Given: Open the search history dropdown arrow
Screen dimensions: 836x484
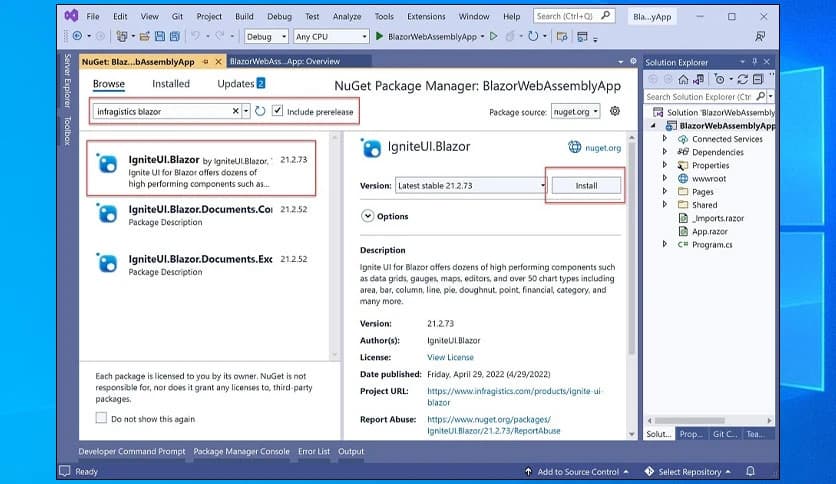Looking at the screenshot, I should (246, 111).
